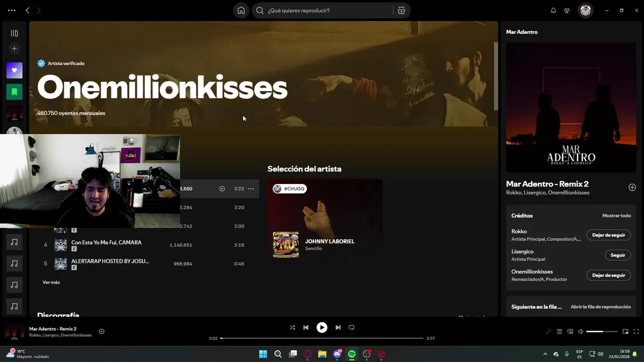The height and width of the screenshot is (362, 644).
Task: Open Rokko's name in credits
Action: [519, 231]
